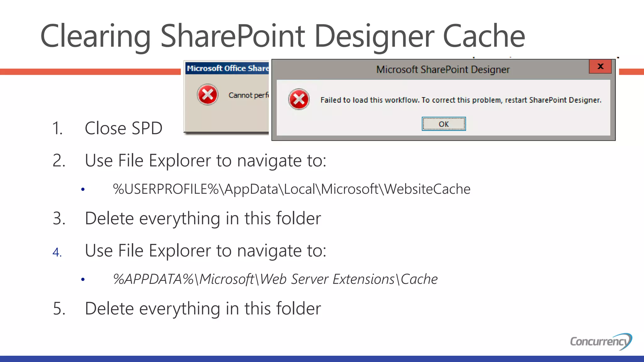Click the 'Failed to load this workflow' message
The width and height of the screenshot is (644, 362).
461,100
